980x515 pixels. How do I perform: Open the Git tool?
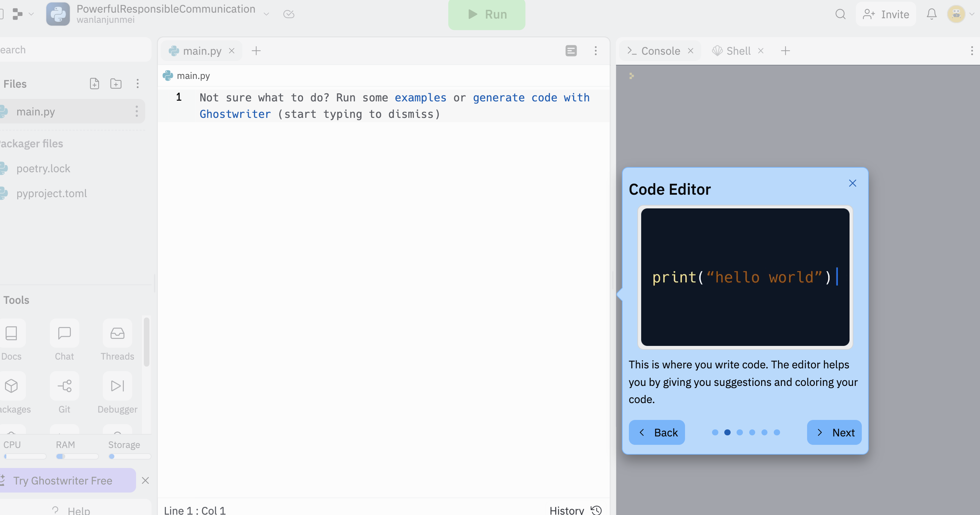(x=64, y=386)
